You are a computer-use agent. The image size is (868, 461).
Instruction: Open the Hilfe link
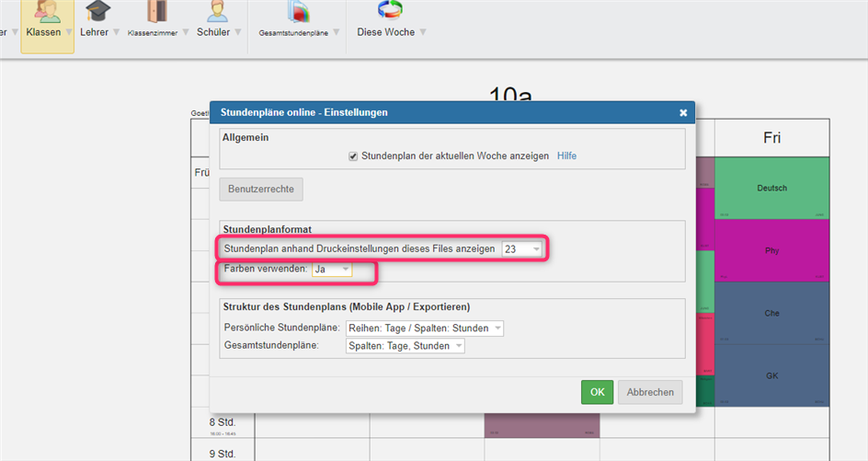566,156
